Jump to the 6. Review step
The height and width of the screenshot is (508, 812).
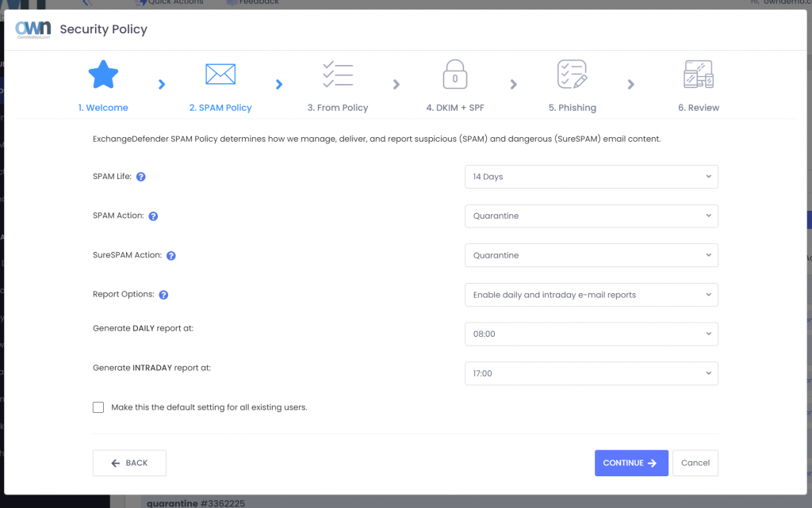click(699, 108)
